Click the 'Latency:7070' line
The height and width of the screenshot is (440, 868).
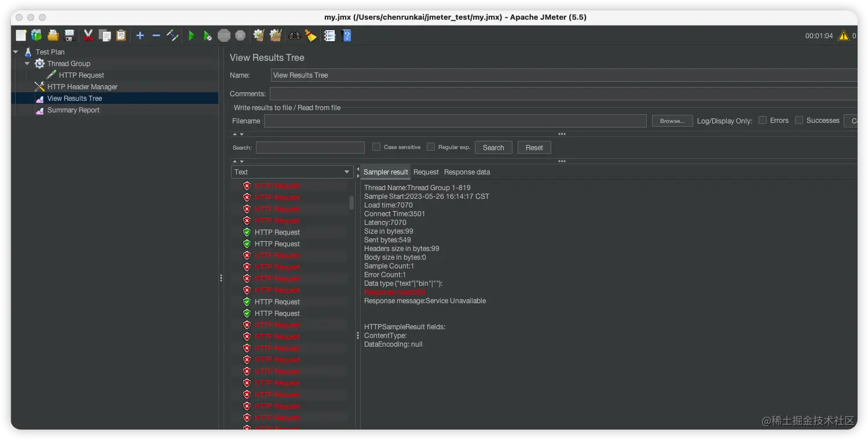[x=385, y=223]
